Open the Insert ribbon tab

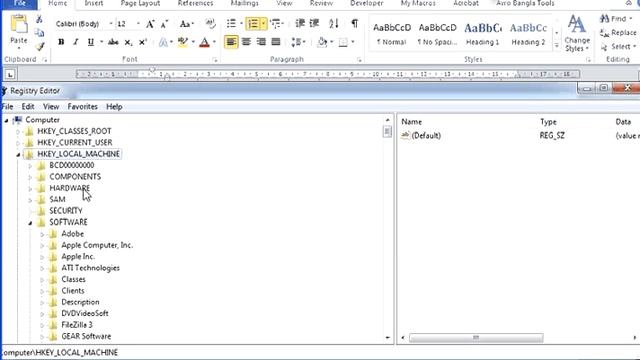[x=94, y=3]
